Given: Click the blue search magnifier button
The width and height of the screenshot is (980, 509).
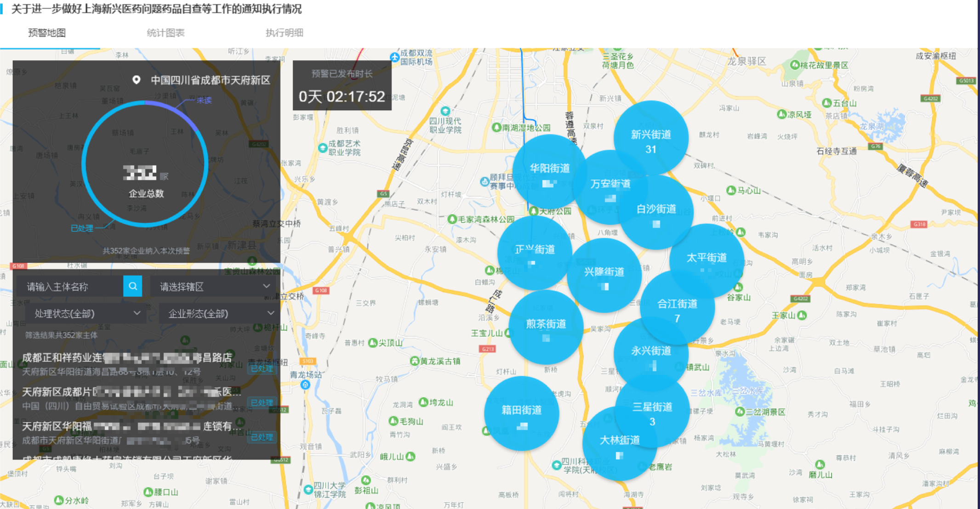Looking at the screenshot, I should point(133,286).
